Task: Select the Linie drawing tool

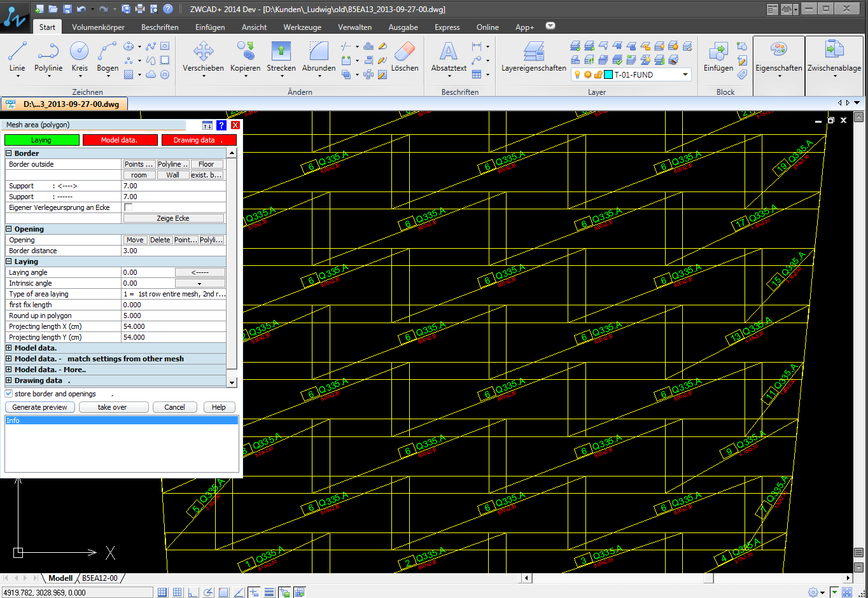Action: click(17, 56)
